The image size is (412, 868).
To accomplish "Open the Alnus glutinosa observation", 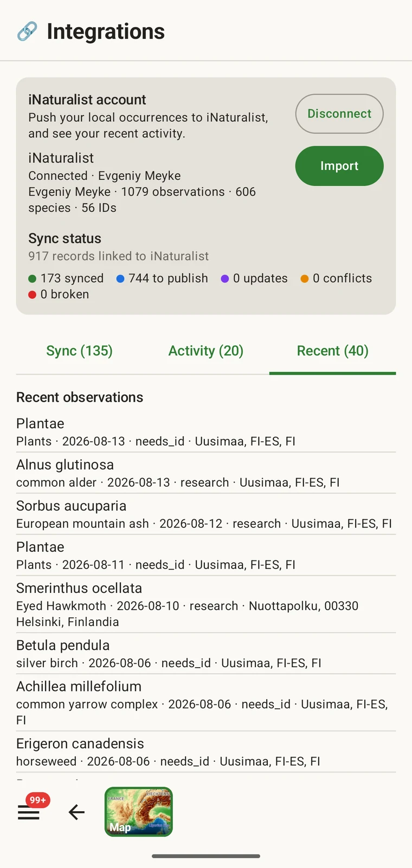I will [x=206, y=473].
